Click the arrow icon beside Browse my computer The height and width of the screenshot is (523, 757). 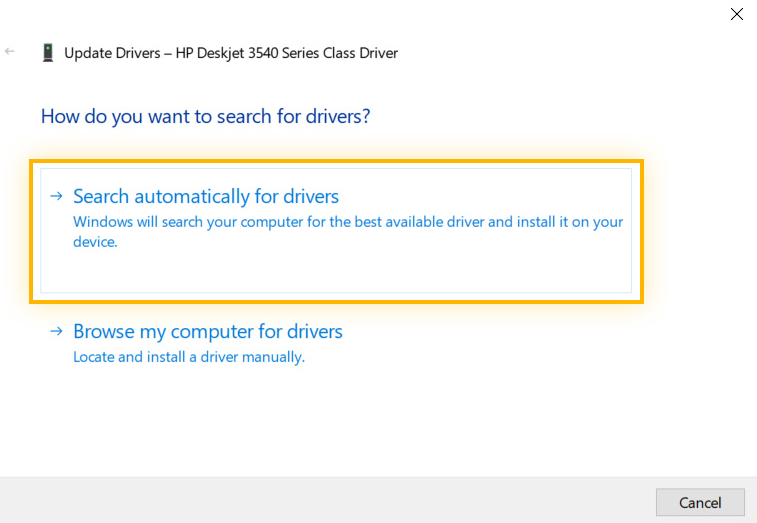56,331
